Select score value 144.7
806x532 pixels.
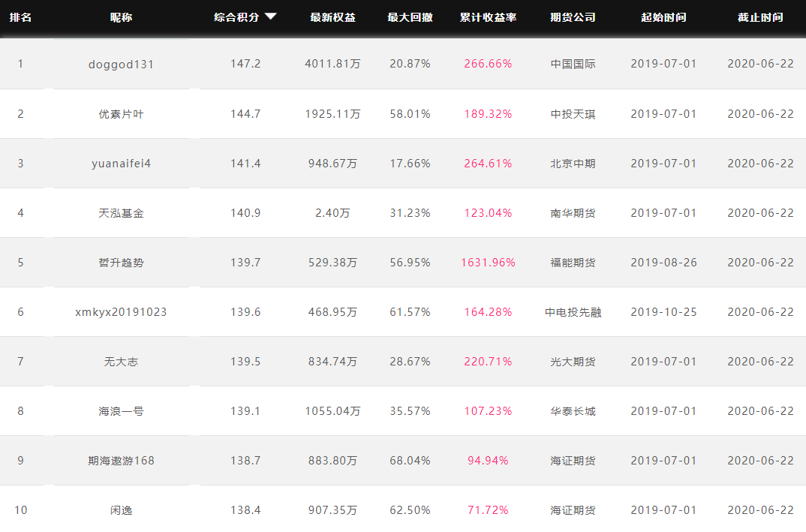coord(245,113)
